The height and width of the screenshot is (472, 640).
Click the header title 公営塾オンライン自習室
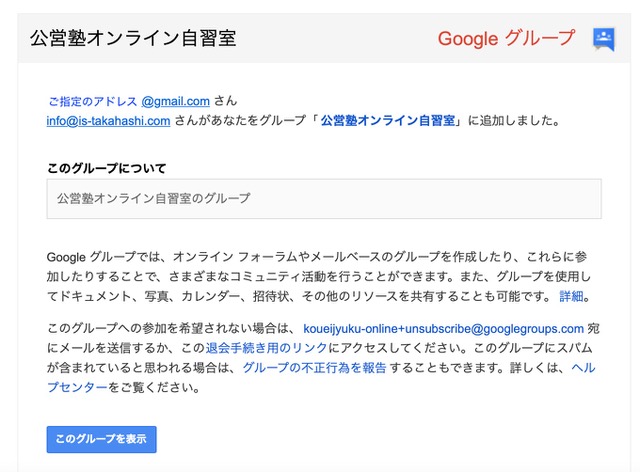tap(133, 38)
